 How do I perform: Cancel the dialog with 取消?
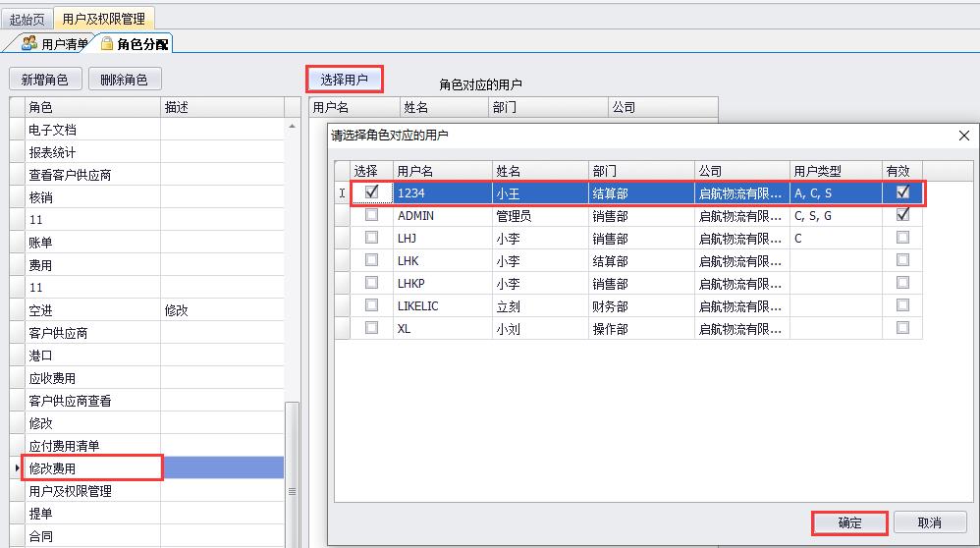(x=929, y=522)
